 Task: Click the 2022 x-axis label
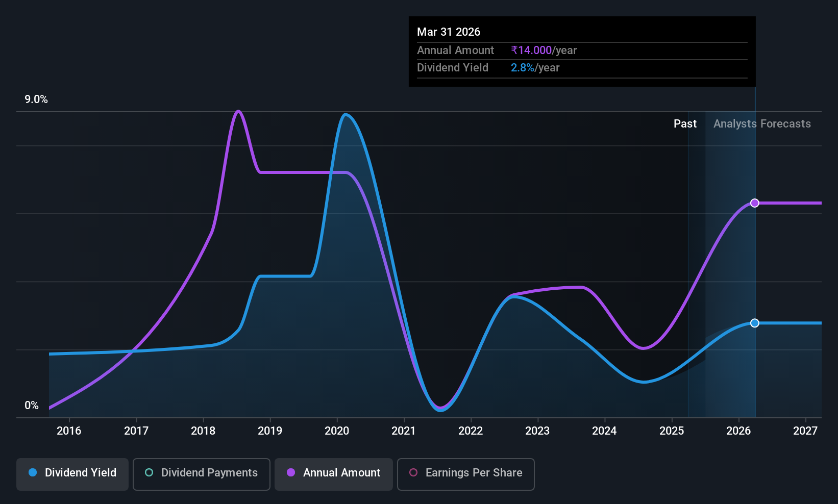point(471,431)
